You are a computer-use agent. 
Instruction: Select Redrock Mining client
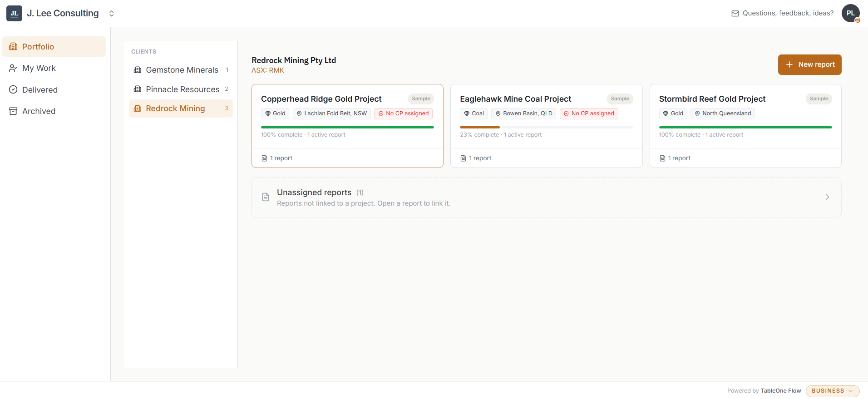(x=181, y=108)
